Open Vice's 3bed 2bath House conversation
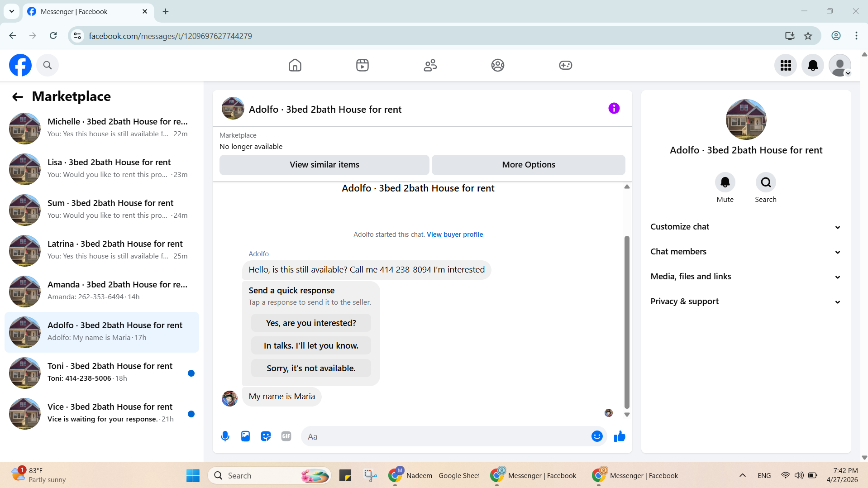 (x=102, y=413)
